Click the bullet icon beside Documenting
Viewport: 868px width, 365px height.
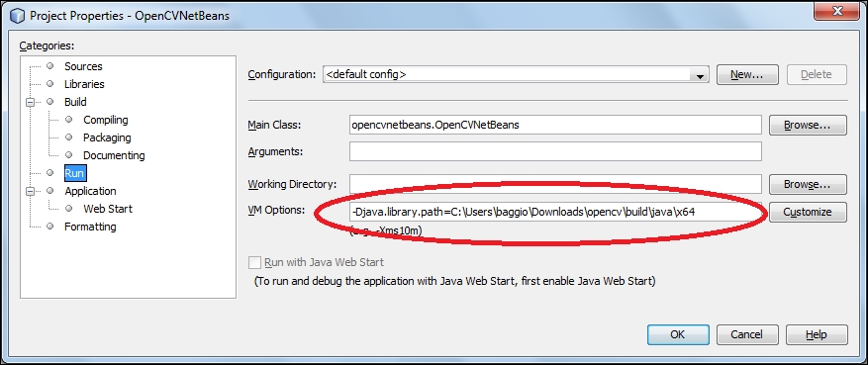tap(69, 155)
